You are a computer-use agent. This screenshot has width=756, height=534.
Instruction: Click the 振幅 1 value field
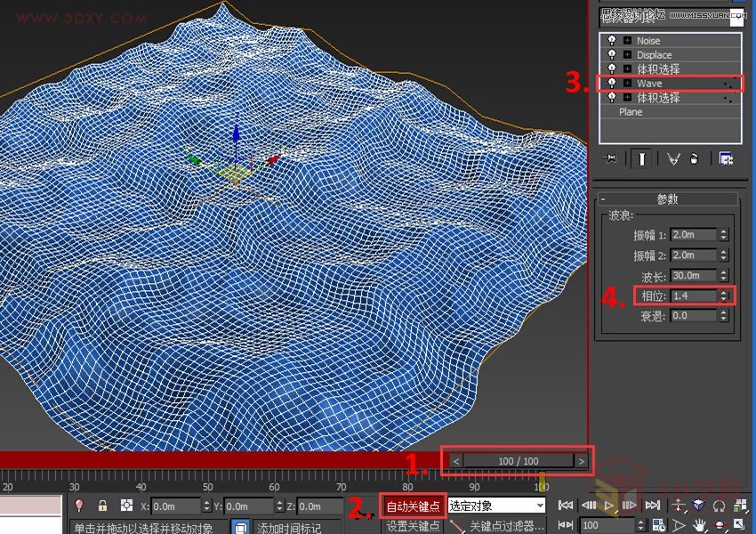694,235
